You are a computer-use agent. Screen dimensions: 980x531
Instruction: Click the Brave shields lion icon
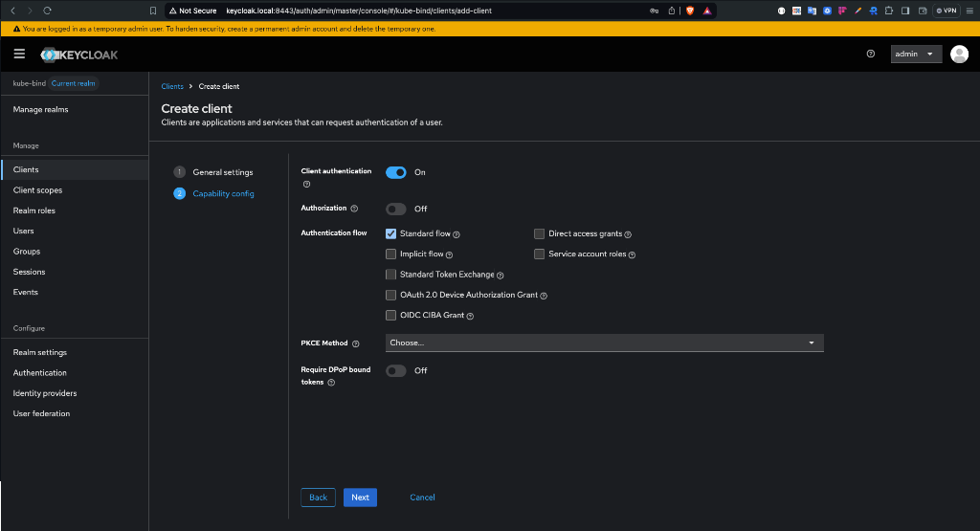[x=690, y=11]
